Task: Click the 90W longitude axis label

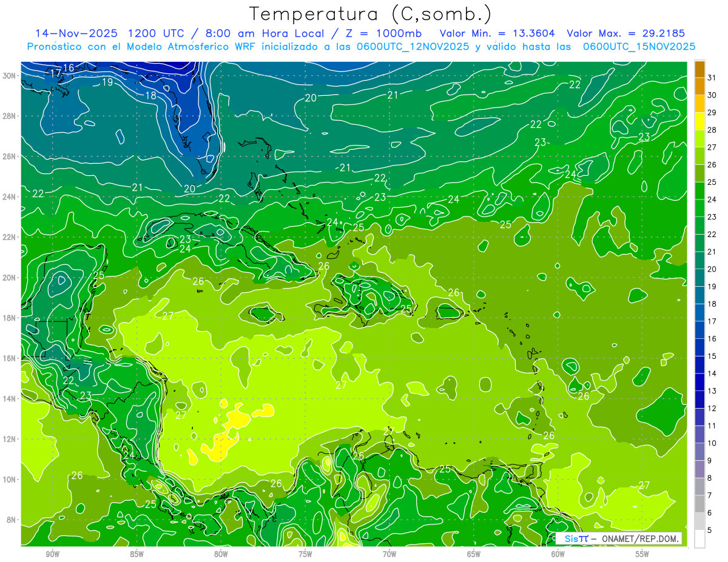Action: 52,554
